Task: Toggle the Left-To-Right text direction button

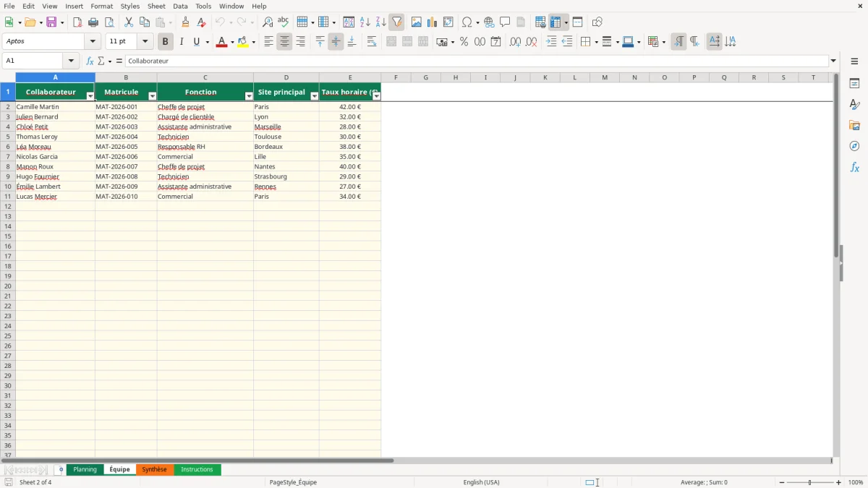Action: point(678,42)
